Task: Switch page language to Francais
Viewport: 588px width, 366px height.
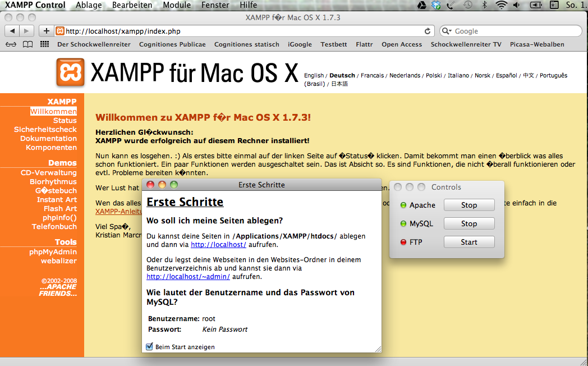Action: point(373,75)
